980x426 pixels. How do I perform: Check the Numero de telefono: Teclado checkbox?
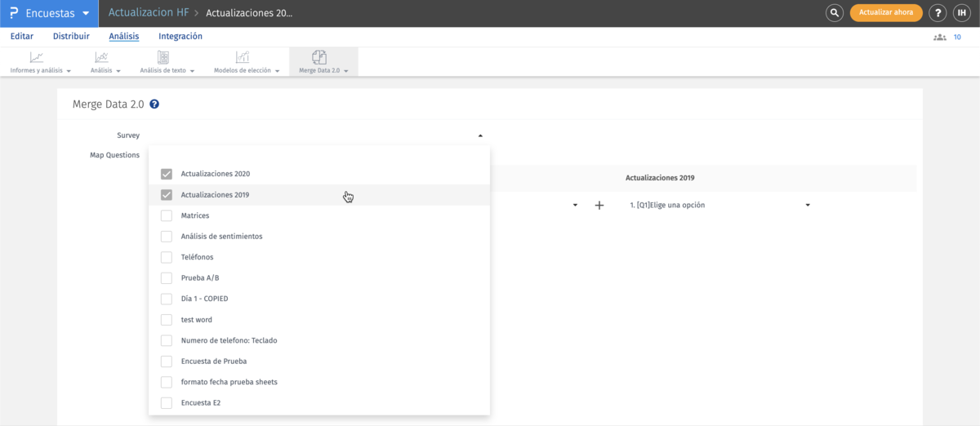click(x=167, y=340)
